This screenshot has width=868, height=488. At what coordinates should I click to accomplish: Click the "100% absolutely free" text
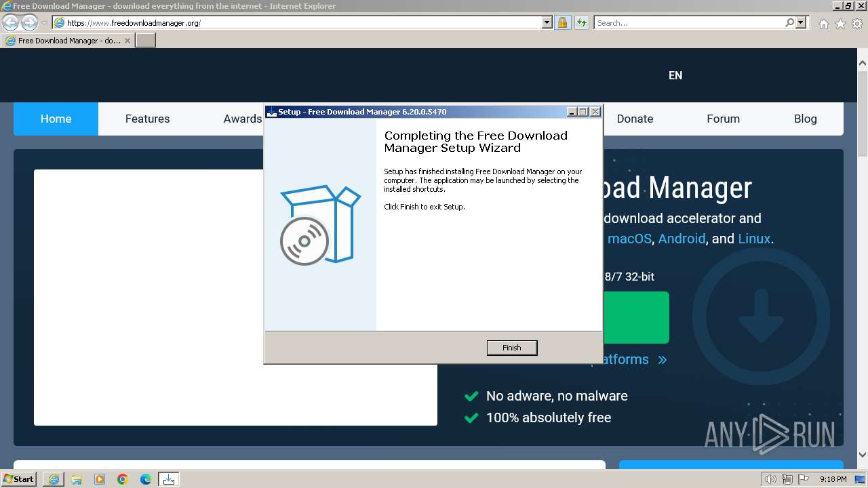[549, 418]
